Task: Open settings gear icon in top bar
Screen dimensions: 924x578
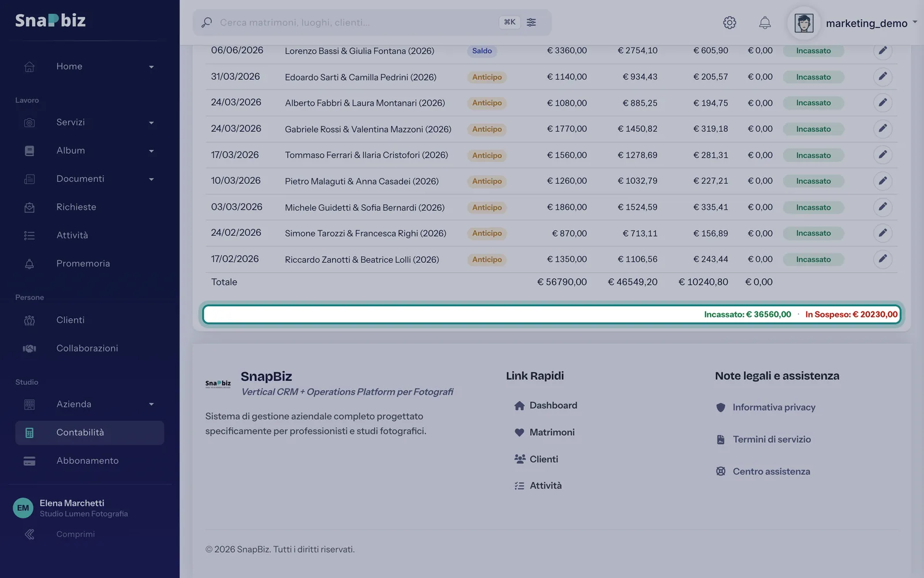Action: 729,23
